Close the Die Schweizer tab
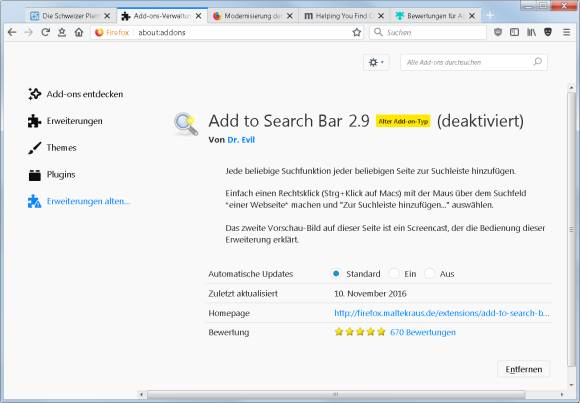Viewport: 580px width, 403px height. coord(107,16)
